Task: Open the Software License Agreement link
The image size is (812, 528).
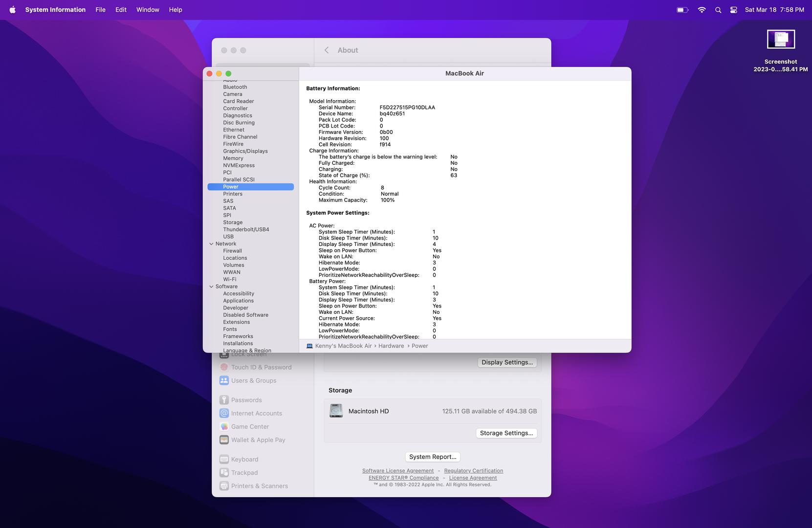Action: pos(397,471)
